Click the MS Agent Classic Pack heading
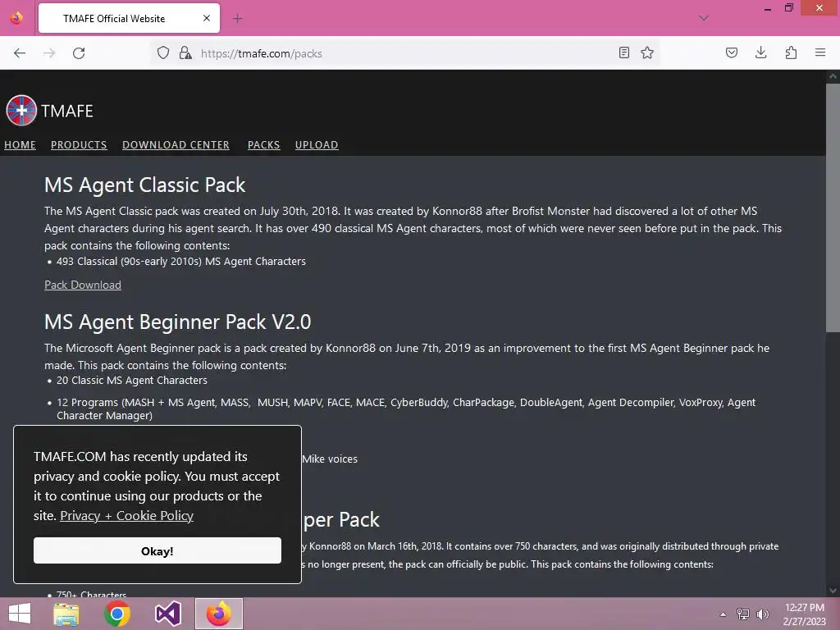 pos(144,185)
